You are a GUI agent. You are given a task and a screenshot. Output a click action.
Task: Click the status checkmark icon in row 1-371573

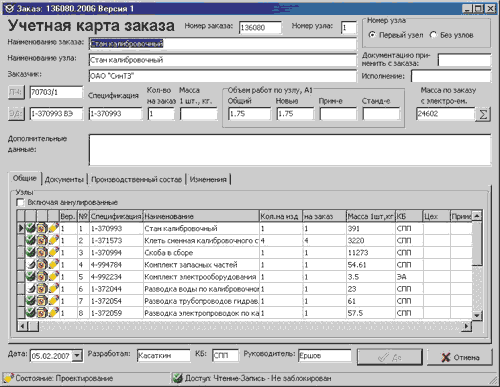point(31,240)
